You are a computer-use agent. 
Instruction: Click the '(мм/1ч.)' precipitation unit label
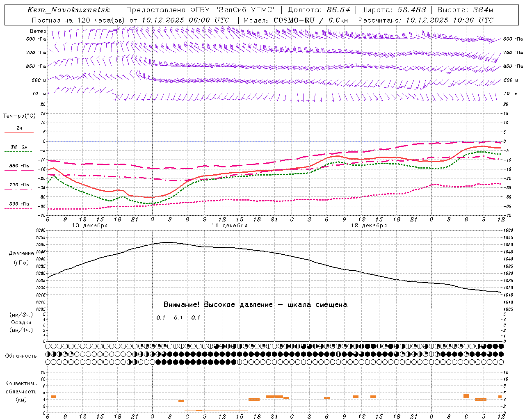tap(21, 330)
